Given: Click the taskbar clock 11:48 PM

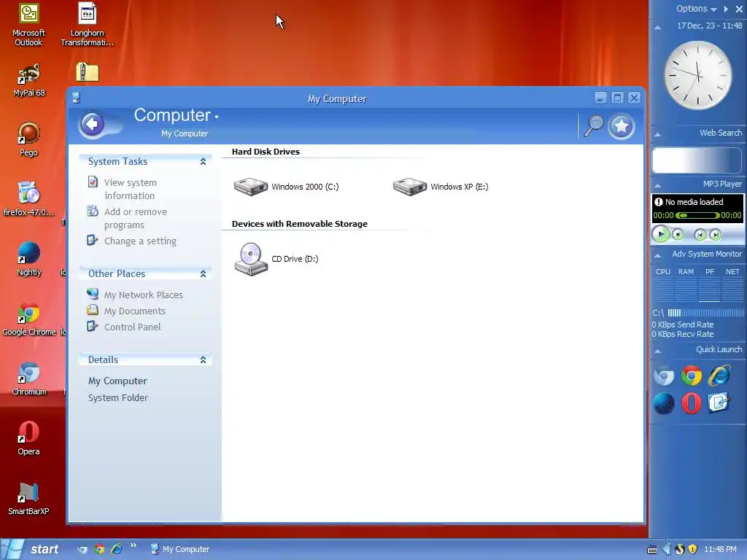Looking at the screenshot, I should pos(720,550).
